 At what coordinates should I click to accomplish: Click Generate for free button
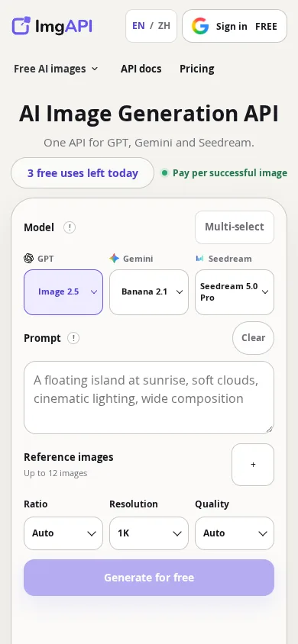click(149, 578)
